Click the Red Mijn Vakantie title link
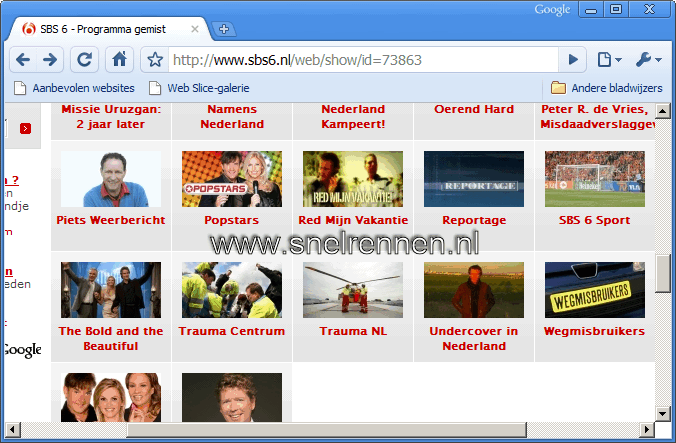 point(353,220)
